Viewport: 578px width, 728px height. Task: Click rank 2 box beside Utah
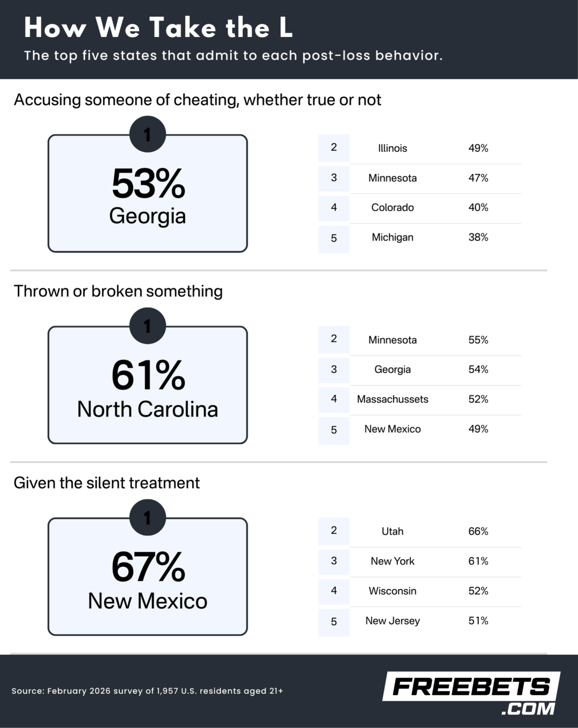click(334, 531)
